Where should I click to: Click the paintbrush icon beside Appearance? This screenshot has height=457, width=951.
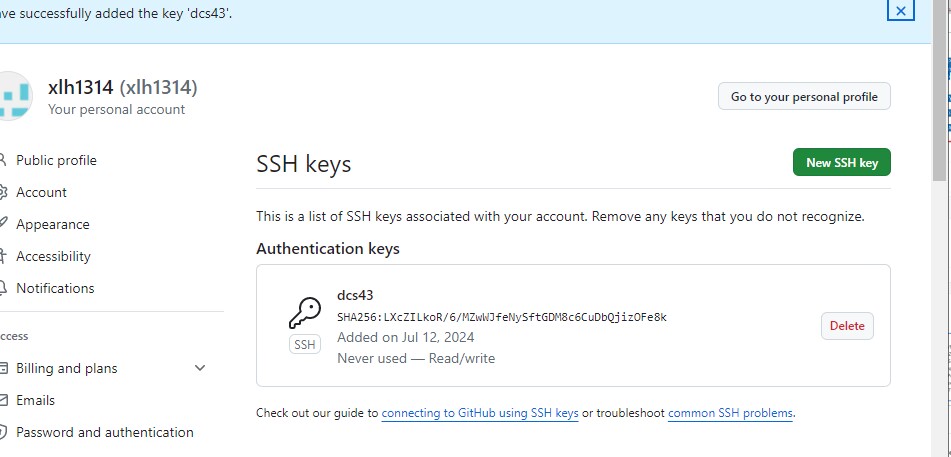click(3, 224)
